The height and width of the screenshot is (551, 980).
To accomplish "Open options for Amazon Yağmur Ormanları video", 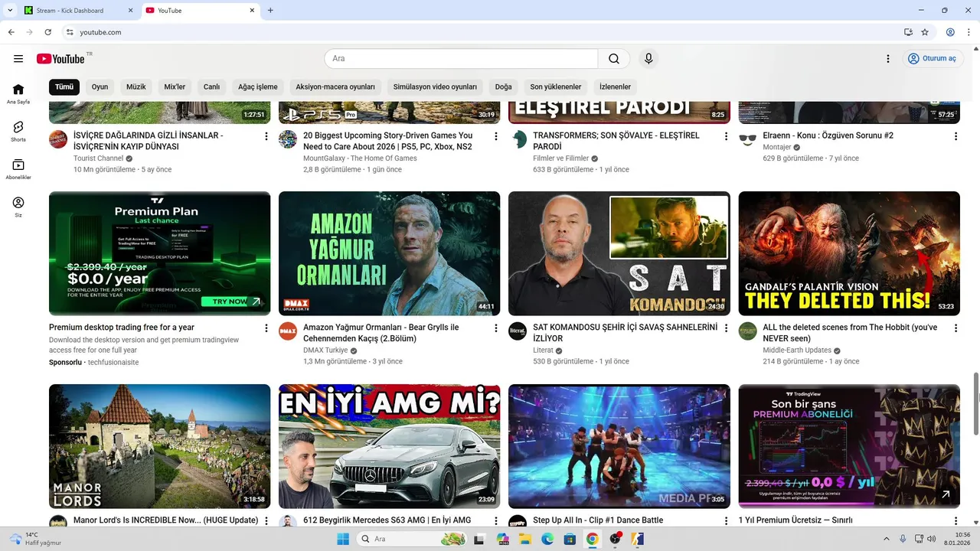I will 496,328.
